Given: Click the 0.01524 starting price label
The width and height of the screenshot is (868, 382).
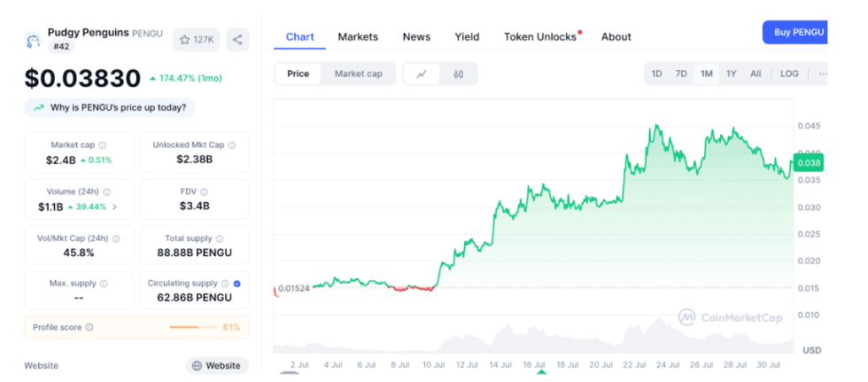Looking at the screenshot, I should pyautogui.click(x=293, y=288).
